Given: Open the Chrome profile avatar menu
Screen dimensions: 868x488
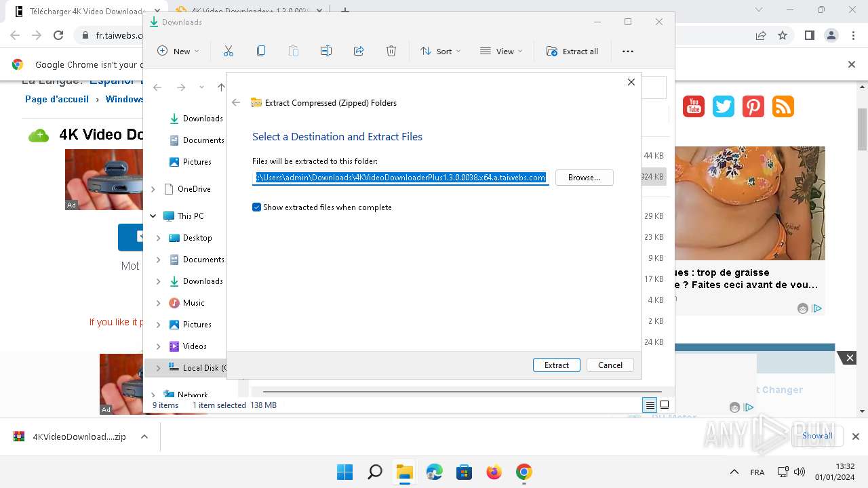Looking at the screenshot, I should click(831, 35).
